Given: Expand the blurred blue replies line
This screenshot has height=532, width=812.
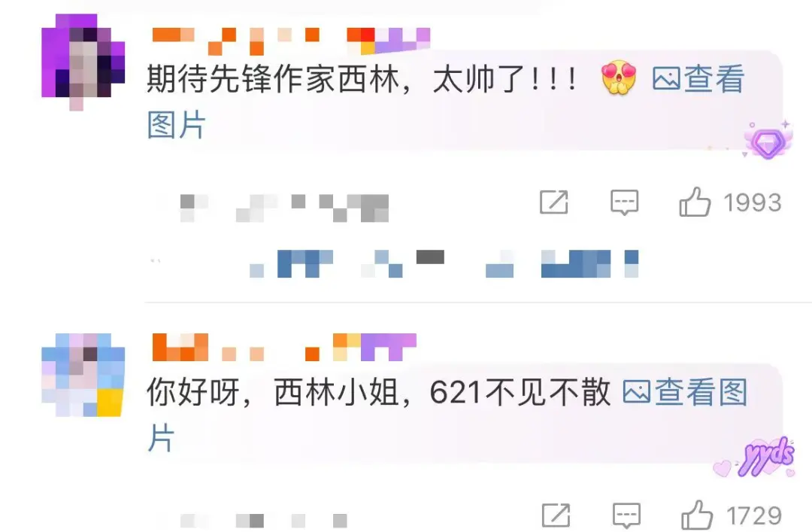Looking at the screenshot, I should point(444,263).
